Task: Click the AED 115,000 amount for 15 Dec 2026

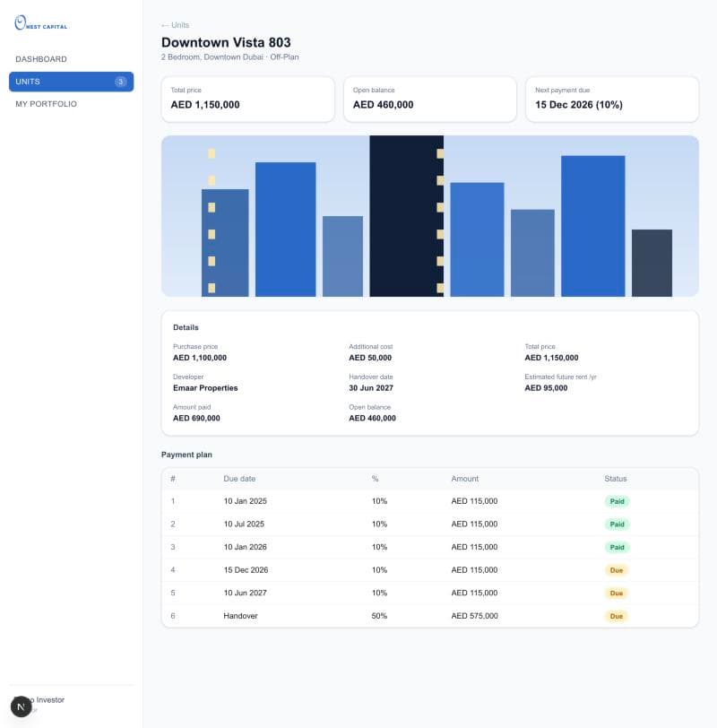Action: point(474,570)
